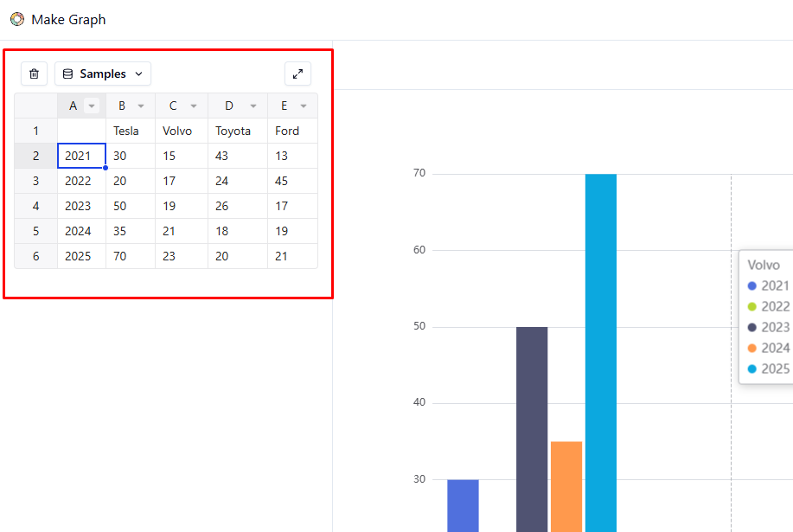793x532 pixels.
Task: Select Volvo 2021 value 15
Action: click(182, 156)
